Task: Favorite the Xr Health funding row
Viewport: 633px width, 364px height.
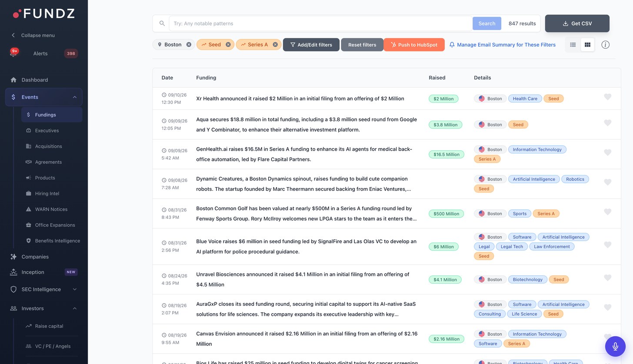Action: [x=608, y=97]
